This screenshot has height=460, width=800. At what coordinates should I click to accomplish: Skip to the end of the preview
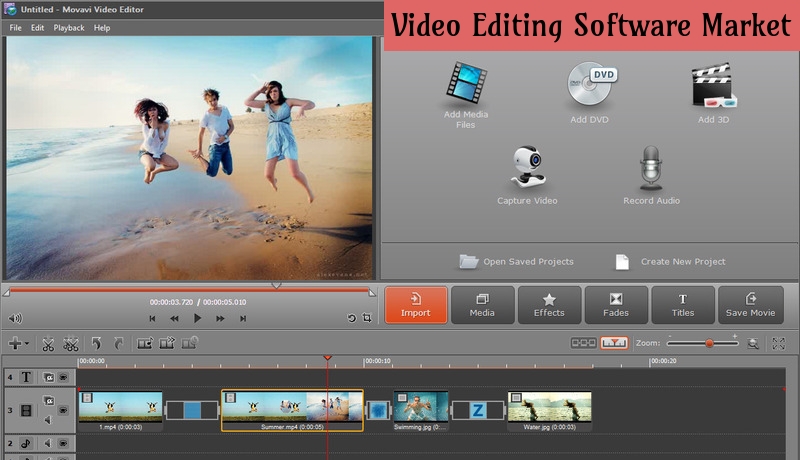pos(243,318)
